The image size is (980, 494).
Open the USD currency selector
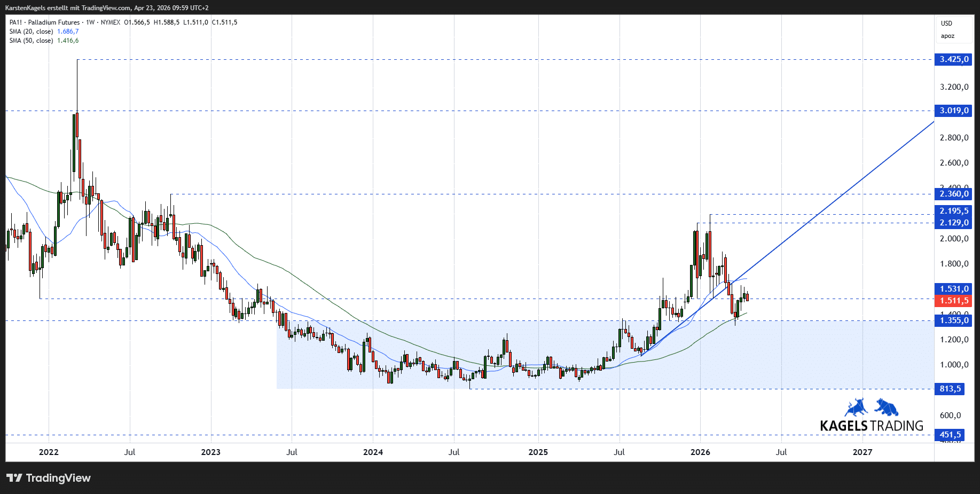coord(946,23)
